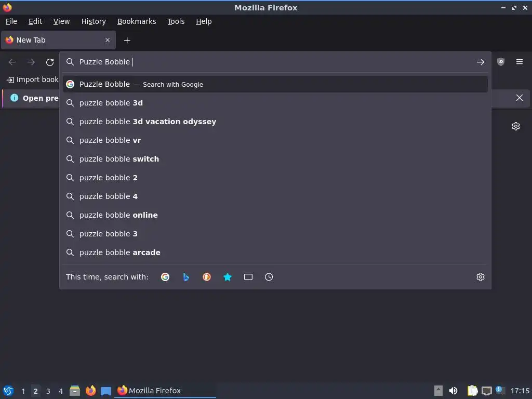Open the History menu
The width and height of the screenshot is (532, 399).
[x=94, y=21]
